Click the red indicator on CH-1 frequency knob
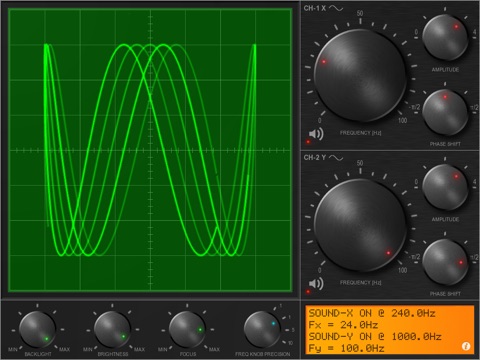 pos(324,62)
